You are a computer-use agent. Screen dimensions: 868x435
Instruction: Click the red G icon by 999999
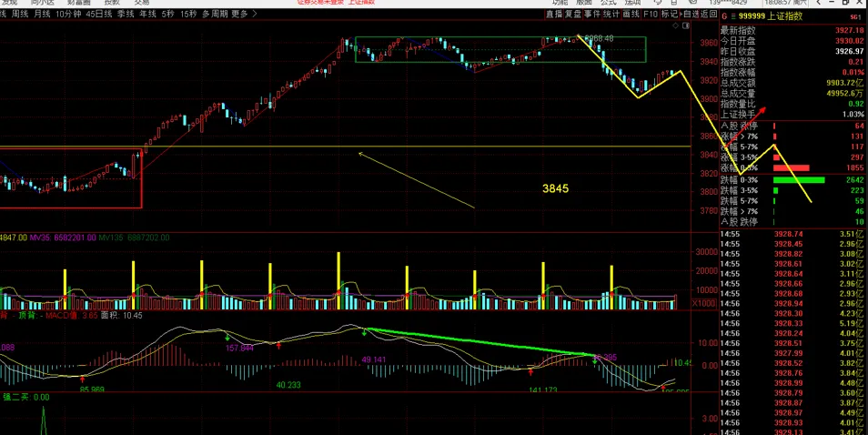click(x=724, y=16)
